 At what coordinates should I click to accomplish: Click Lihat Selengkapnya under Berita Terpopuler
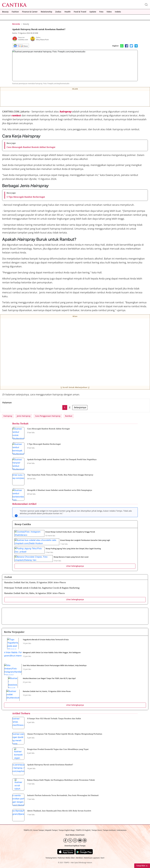click(75, 705)
